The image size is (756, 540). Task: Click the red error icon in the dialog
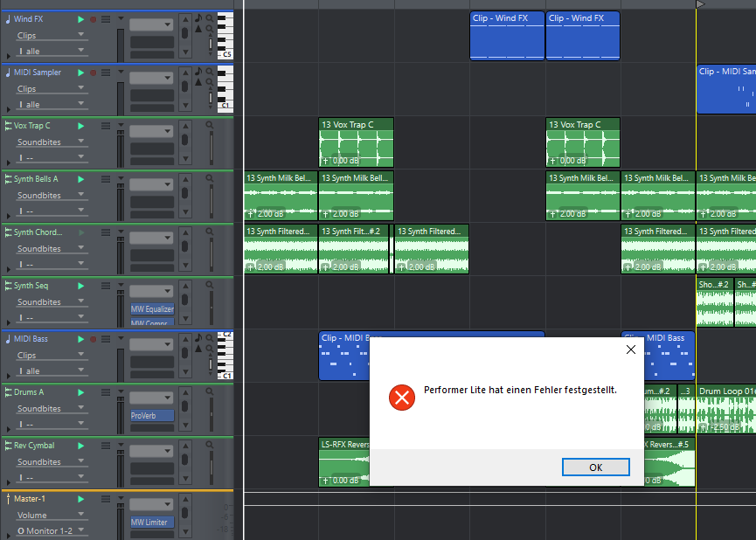click(x=402, y=398)
